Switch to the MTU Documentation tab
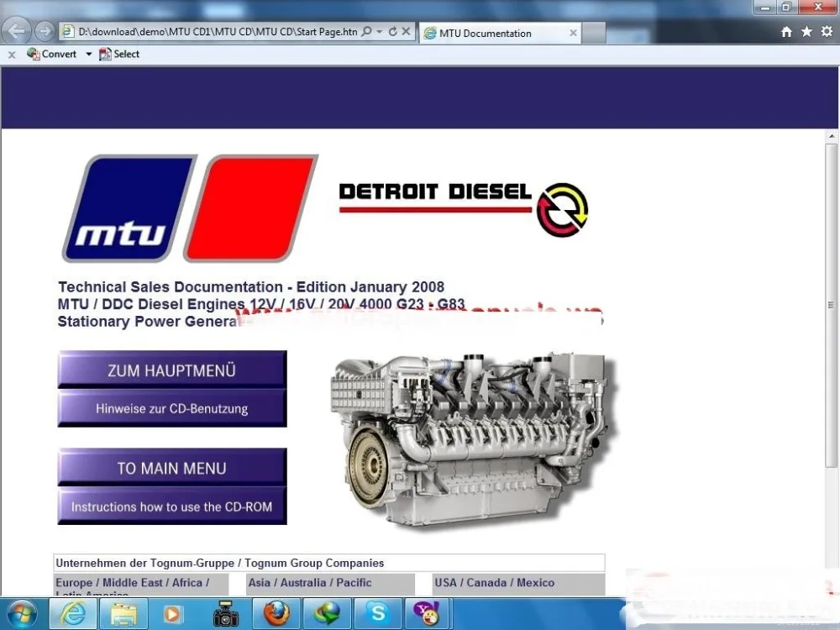The width and height of the screenshot is (840, 630). (487, 33)
